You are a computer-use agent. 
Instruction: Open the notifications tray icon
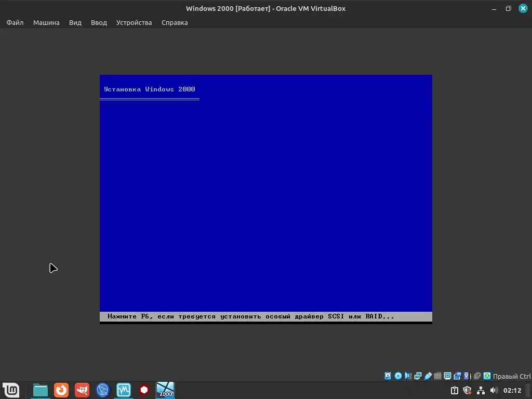455,391
